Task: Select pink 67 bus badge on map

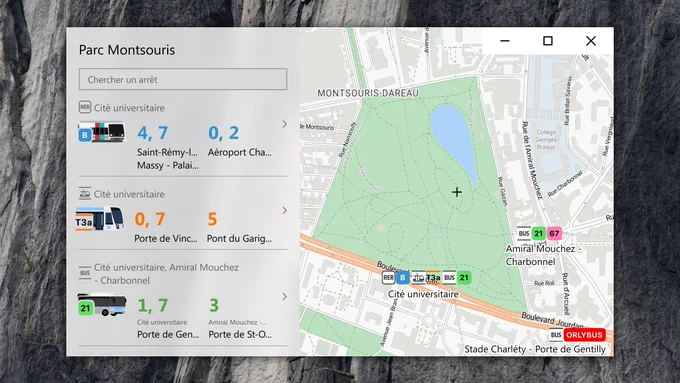Action: (554, 233)
